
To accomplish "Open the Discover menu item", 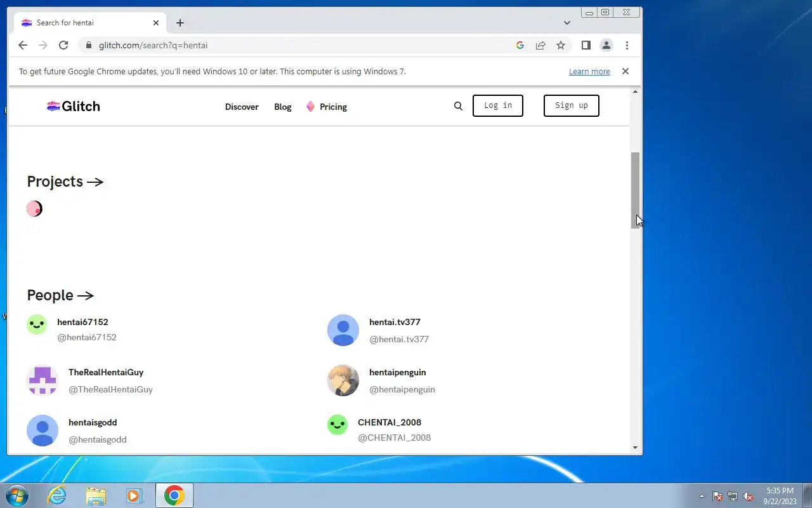I will click(242, 107).
